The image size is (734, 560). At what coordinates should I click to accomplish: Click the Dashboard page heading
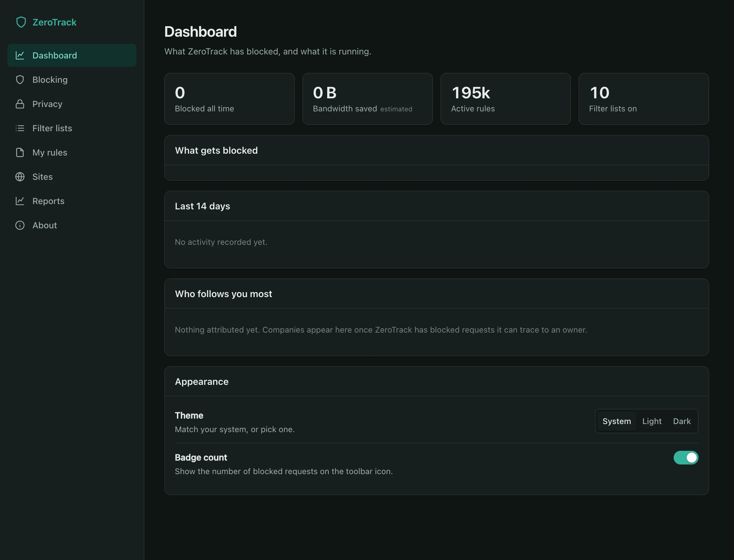point(201,32)
